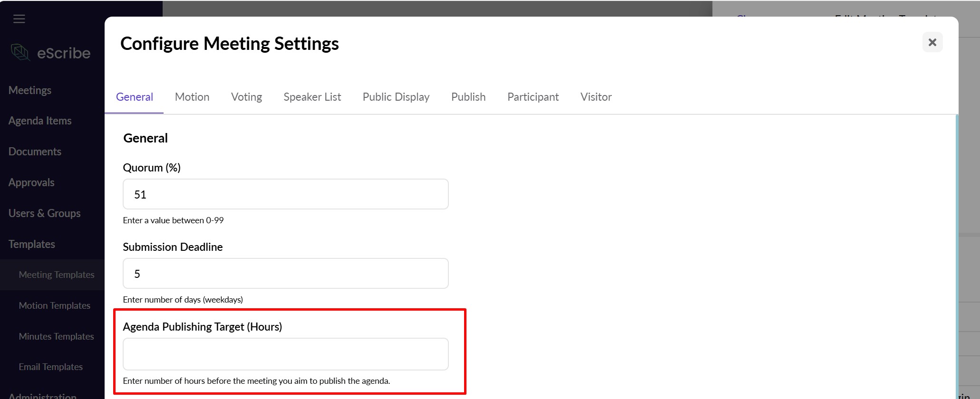
Task: Open Meetings in the sidebar
Action: (30, 90)
